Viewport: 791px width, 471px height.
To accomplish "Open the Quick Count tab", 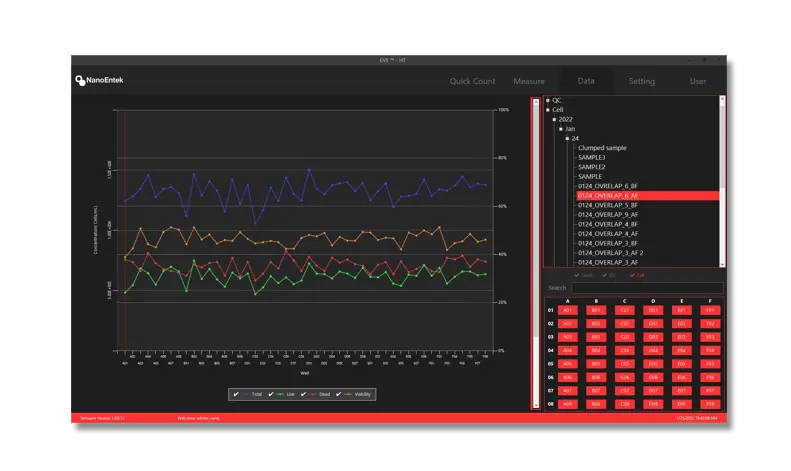I will [472, 81].
